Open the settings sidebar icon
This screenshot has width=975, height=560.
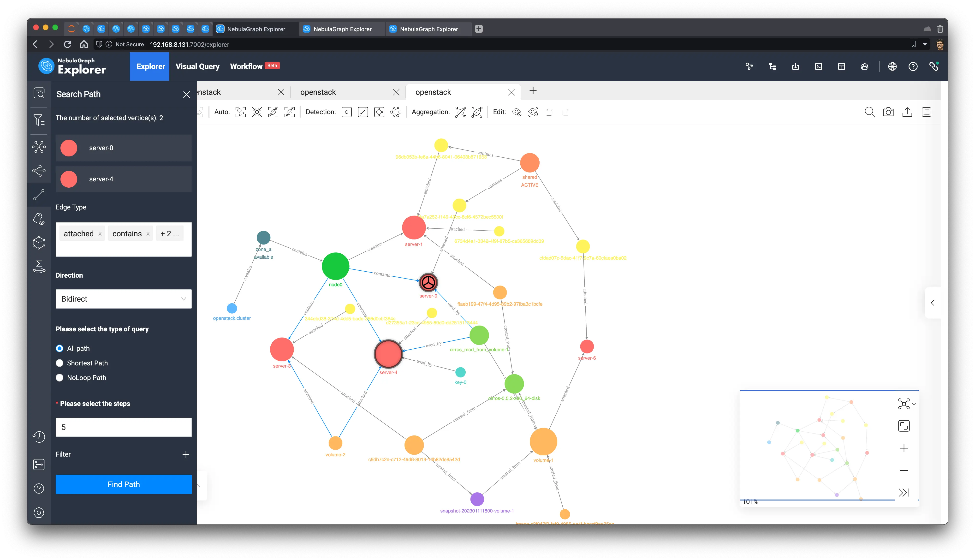(39, 513)
